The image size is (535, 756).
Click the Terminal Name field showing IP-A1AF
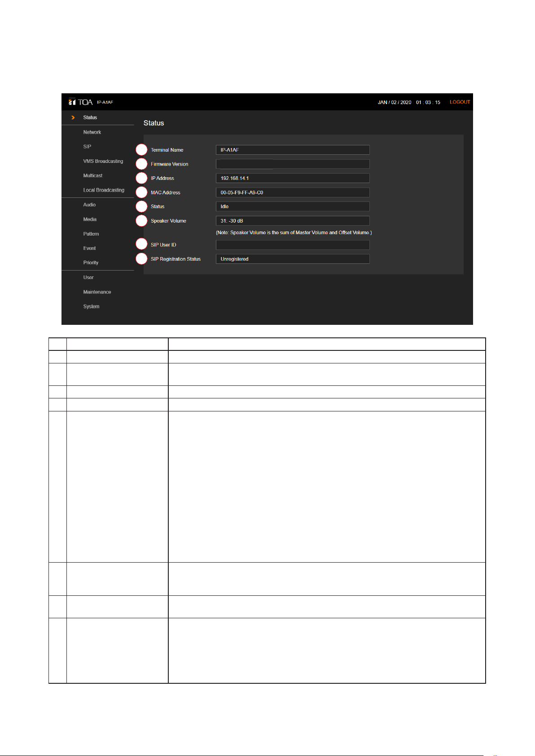(293, 150)
